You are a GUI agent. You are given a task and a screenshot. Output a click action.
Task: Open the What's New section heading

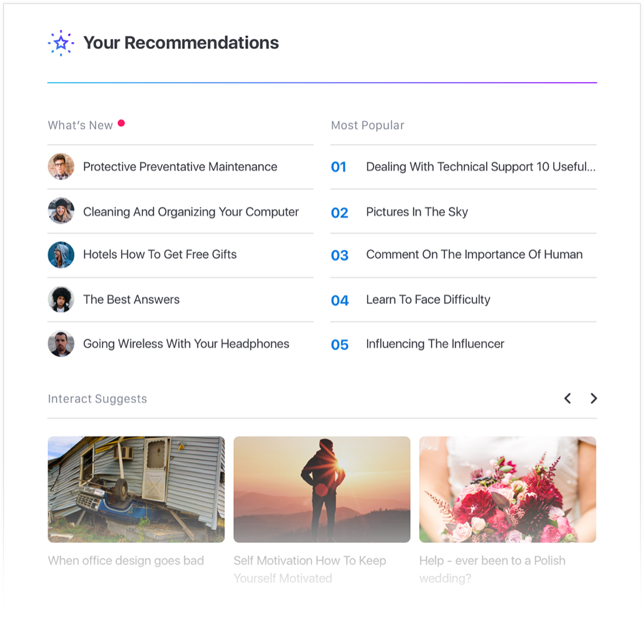click(80, 125)
